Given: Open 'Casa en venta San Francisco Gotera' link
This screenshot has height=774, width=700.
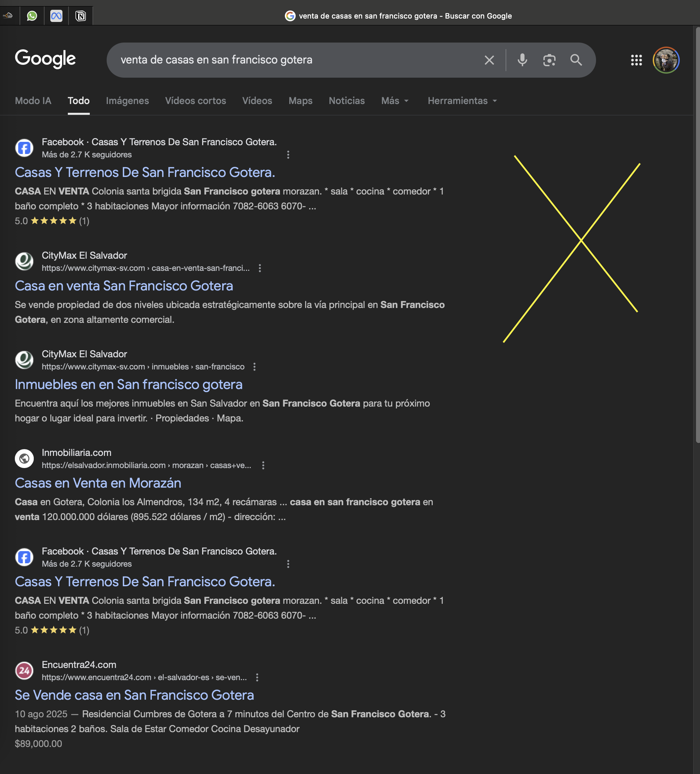Looking at the screenshot, I should (x=124, y=286).
